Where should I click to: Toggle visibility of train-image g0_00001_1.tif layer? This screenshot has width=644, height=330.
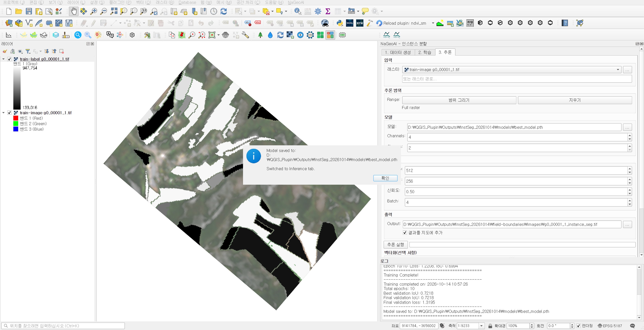point(9,113)
